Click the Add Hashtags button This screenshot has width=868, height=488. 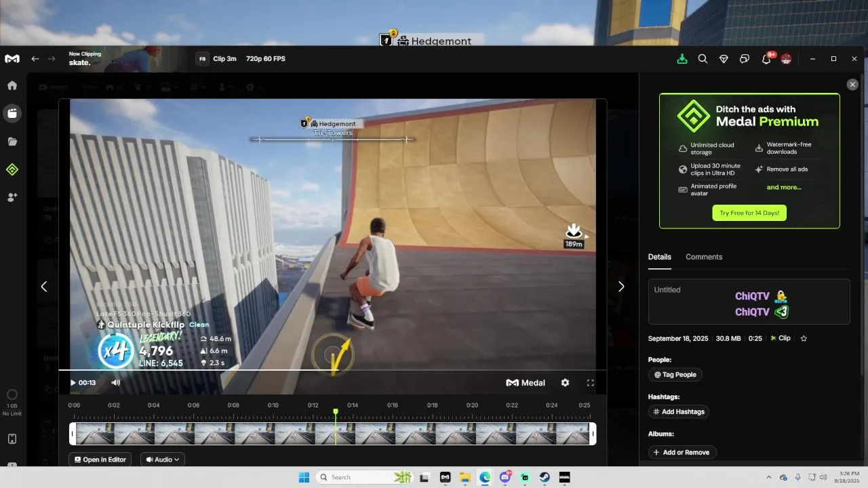pos(679,412)
